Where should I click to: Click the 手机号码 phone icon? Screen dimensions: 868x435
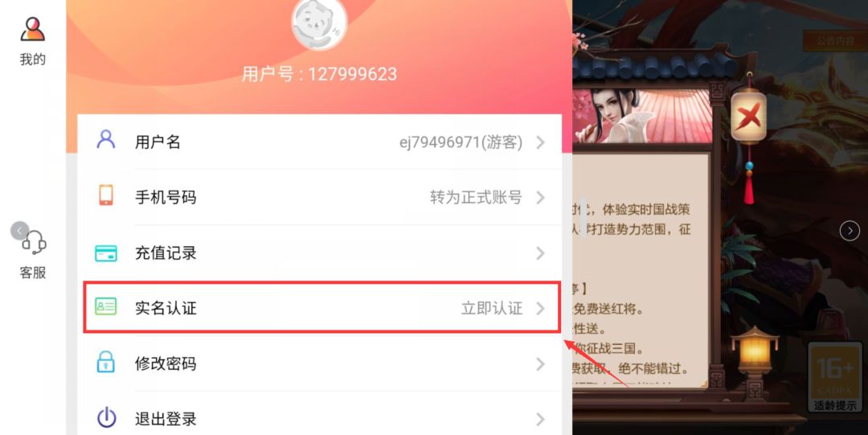tap(106, 195)
